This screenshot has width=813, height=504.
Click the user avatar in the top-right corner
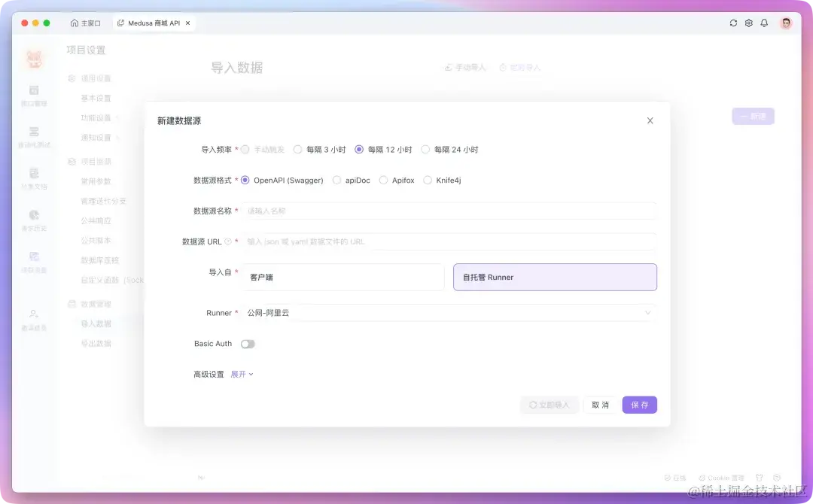pyautogui.click(x=785, y=23)
